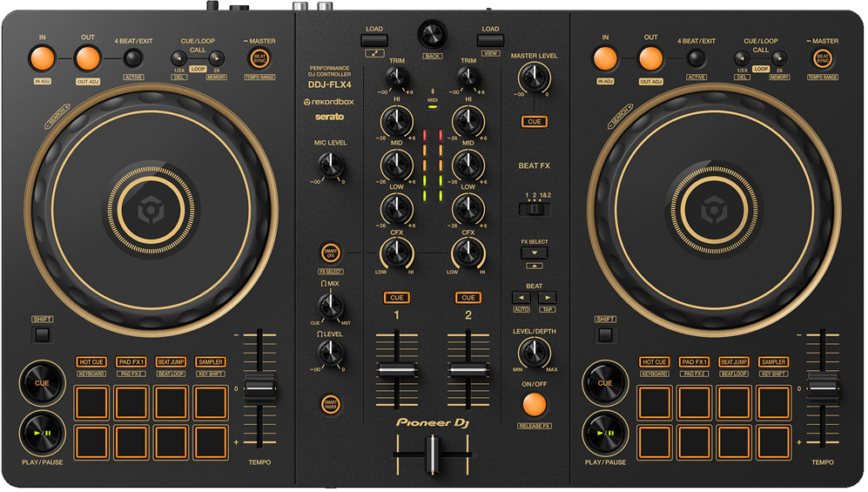
Task: Click the headphones LEVEL knob
Action: coord(330,353)
